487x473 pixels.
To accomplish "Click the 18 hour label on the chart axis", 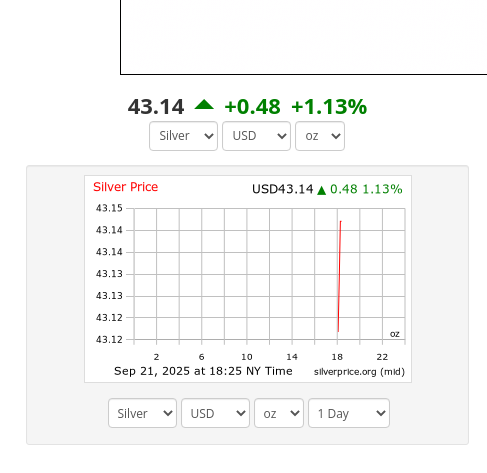I will (x=337, y=357).
